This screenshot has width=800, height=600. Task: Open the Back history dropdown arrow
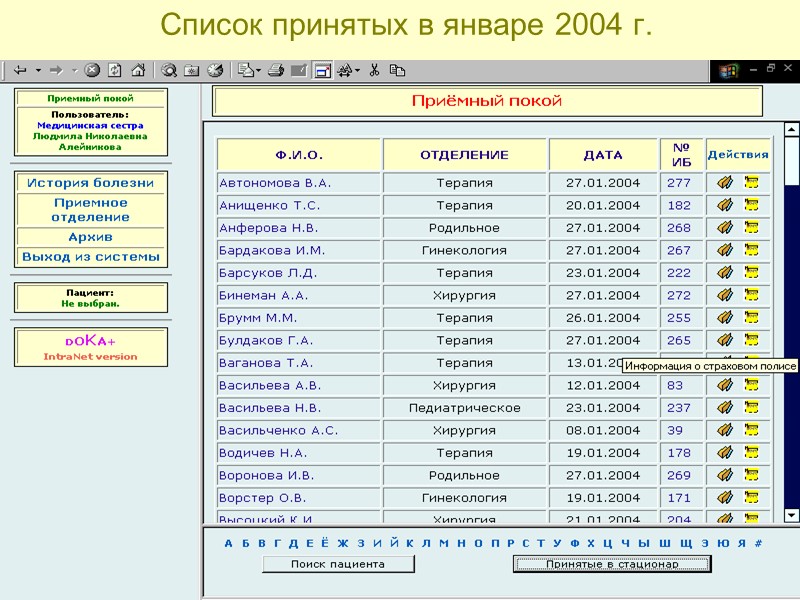click(38, 70)
